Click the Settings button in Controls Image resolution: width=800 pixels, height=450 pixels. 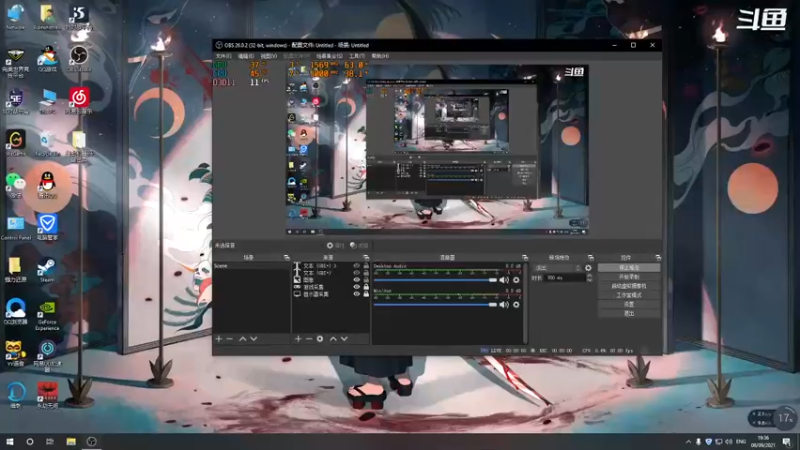[x=629, y=305]
